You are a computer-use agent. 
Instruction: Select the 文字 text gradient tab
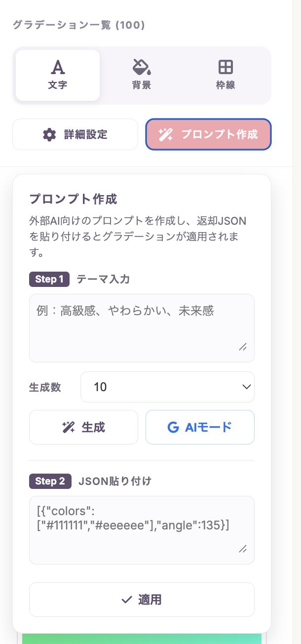pos(58,75)
